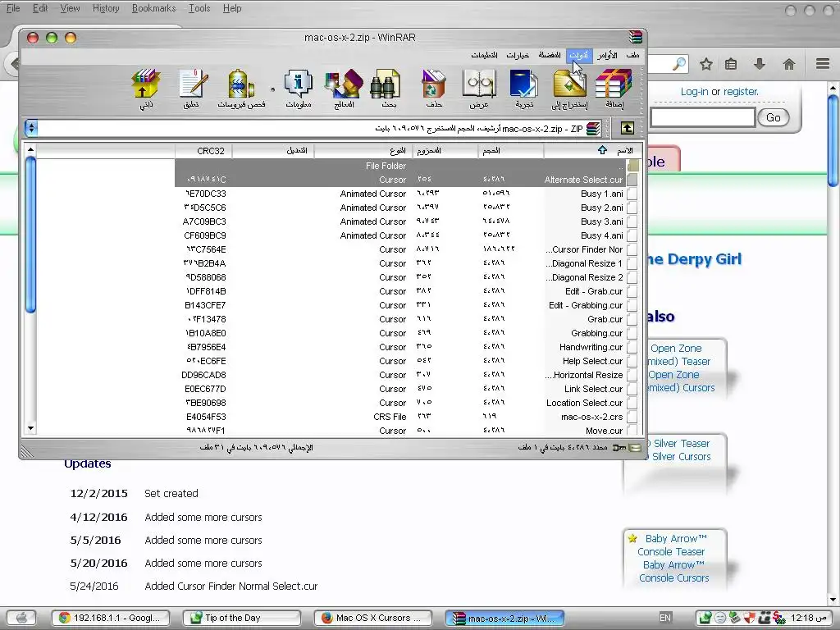Open the Options (خيارات) menu in WinRAR

pos(518,55)
